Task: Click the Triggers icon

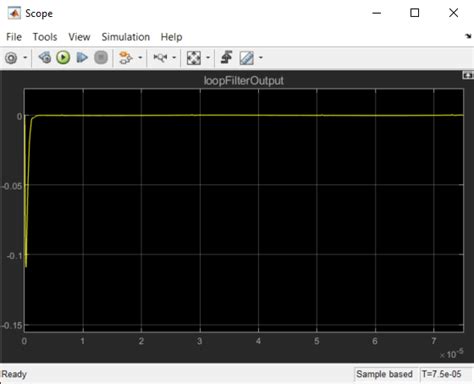Action: point(227,57)
